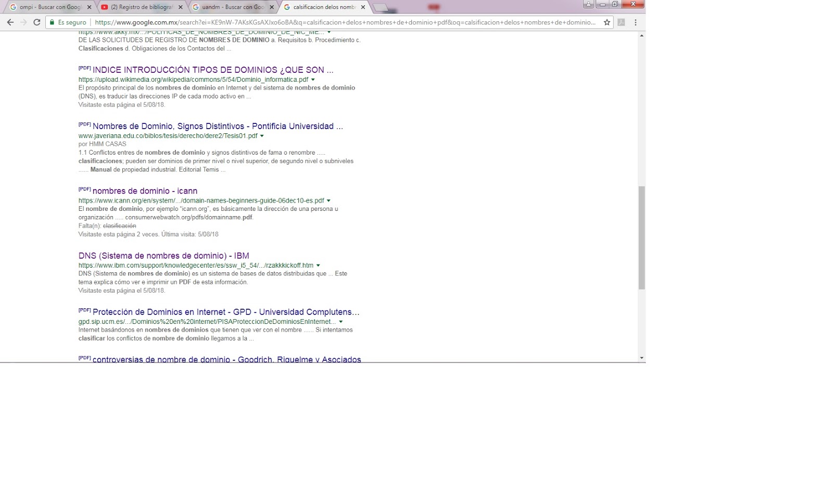Switch to the "uandm - Buscar con Goo" tab
The width and height of the screenshot is (833, 504).
tap(233, 7)
